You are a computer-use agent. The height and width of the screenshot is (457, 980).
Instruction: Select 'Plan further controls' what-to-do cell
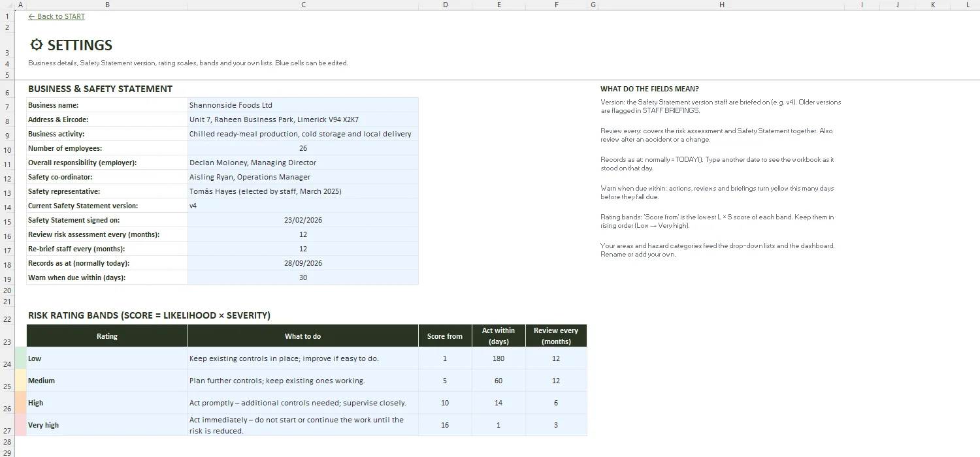pyautogui.click(x=302, y=381)
